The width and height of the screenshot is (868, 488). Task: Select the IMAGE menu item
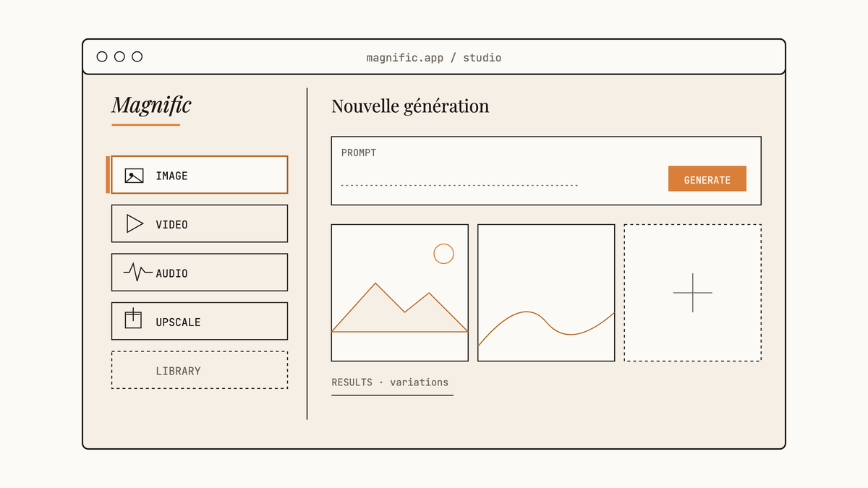click(x=199, y=175)
